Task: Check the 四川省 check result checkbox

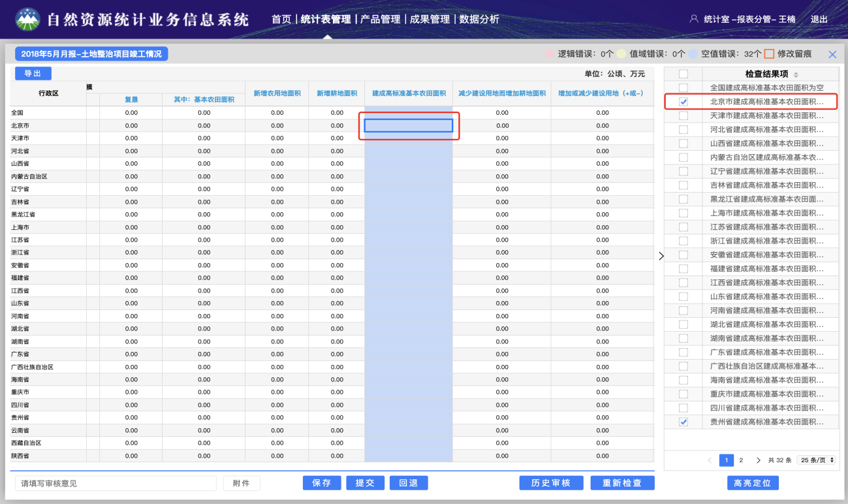Action: [683, 408]
